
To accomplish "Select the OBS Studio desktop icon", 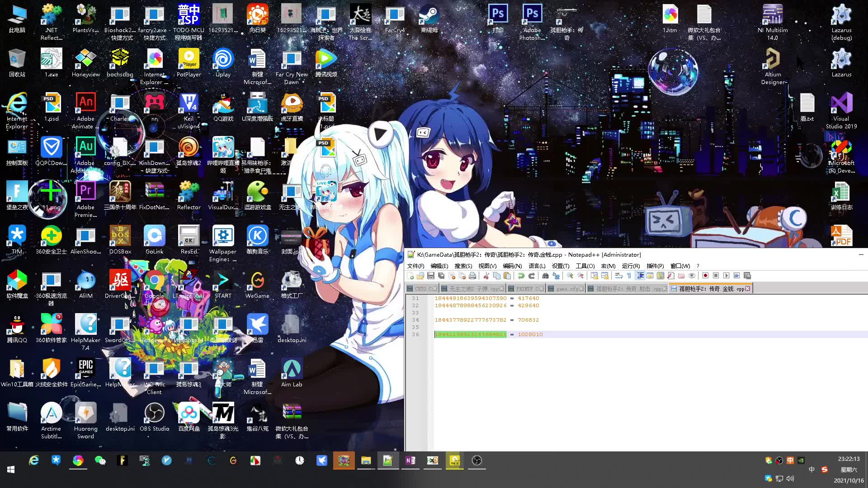I will click(154, 417).
